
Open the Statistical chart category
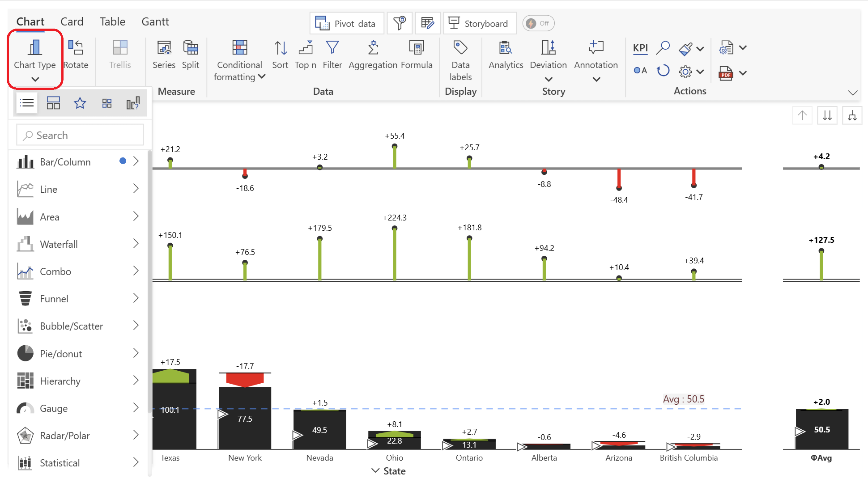coord(78,463)
